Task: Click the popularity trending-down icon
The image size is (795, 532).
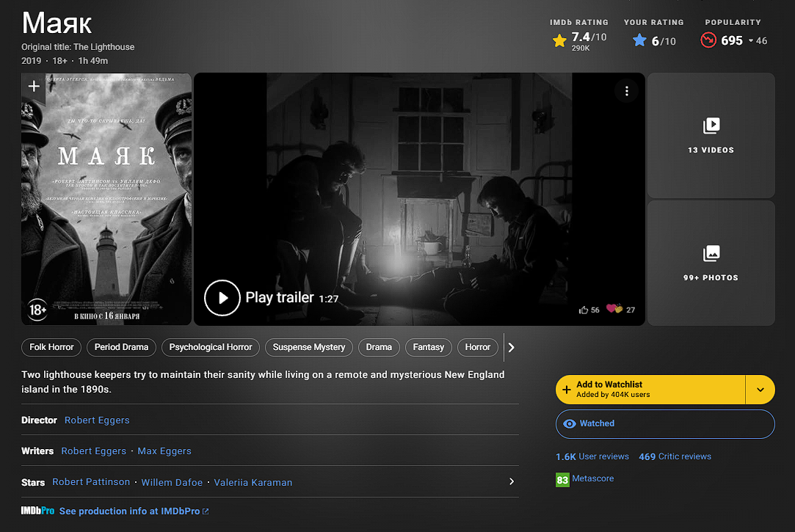Action: coord(708,40)
